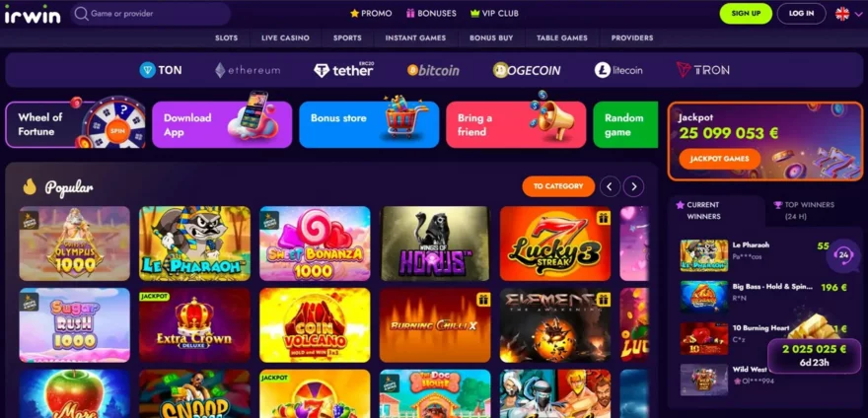Switch to Top Winners 24h tab
The image size is (868, 418).
[x=811, y=210]
